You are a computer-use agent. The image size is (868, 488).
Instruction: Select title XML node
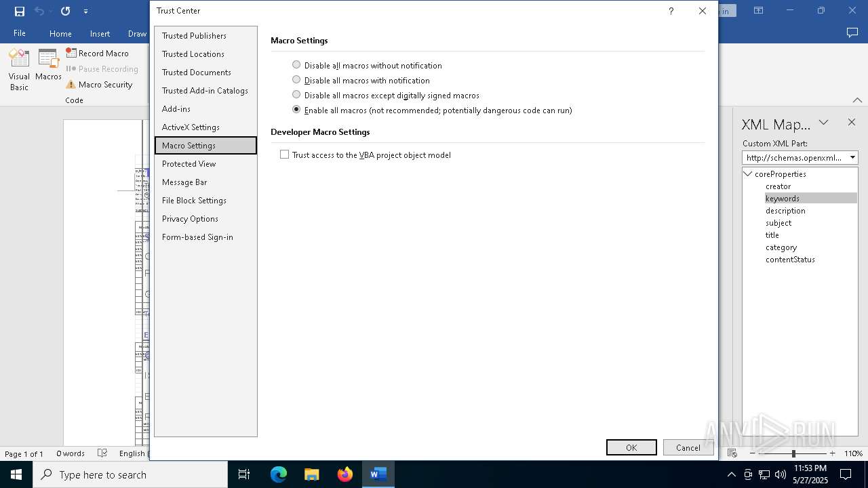click(772, 235)
